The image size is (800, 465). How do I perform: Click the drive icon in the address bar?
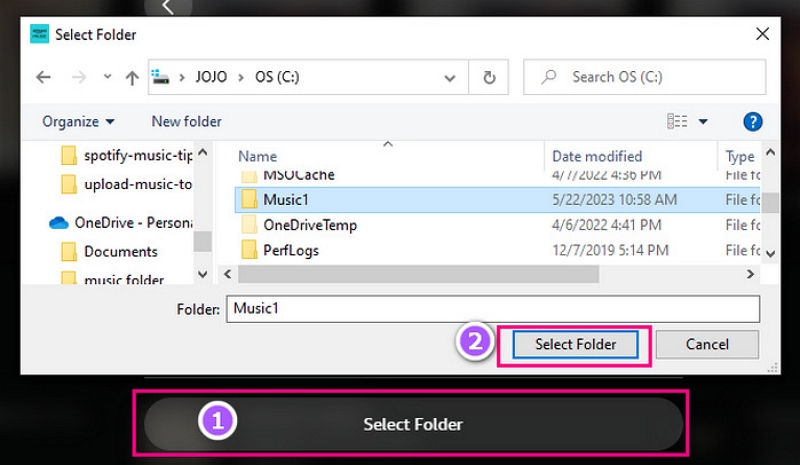tap(160, 77)
